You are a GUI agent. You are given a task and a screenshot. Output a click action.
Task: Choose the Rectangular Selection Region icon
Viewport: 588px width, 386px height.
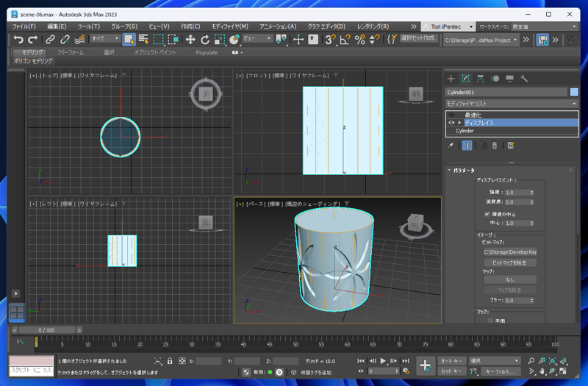[159, 40]
